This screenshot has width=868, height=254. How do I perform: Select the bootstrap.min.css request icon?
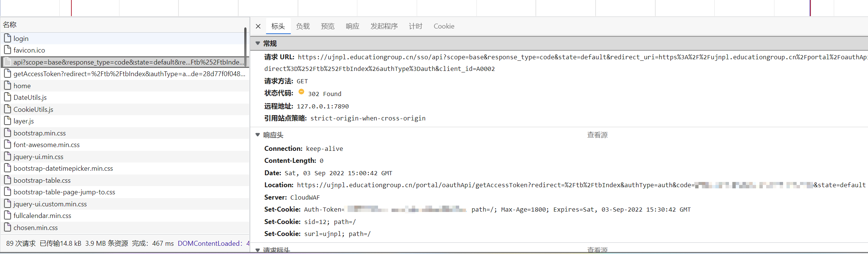8,133
